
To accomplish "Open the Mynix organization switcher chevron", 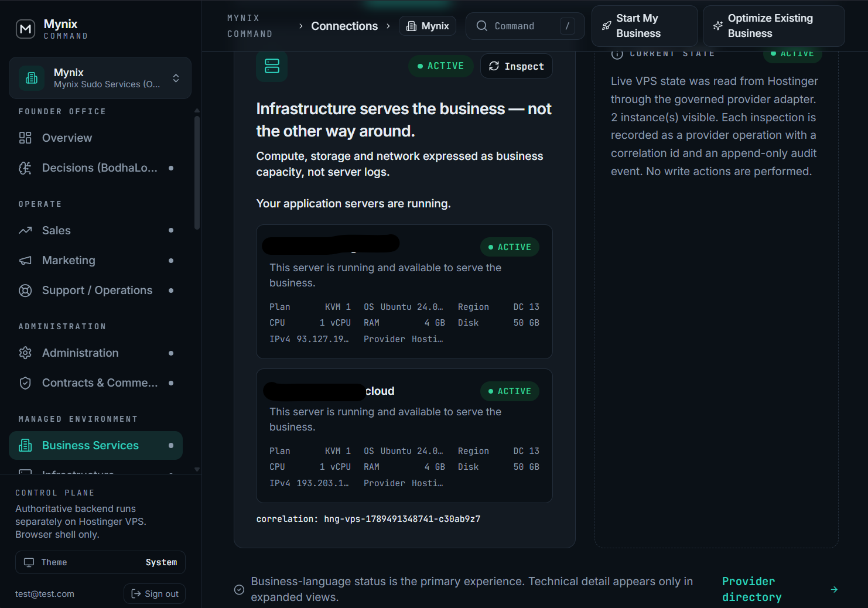I will pyautogui.click(x=176, y=78).
